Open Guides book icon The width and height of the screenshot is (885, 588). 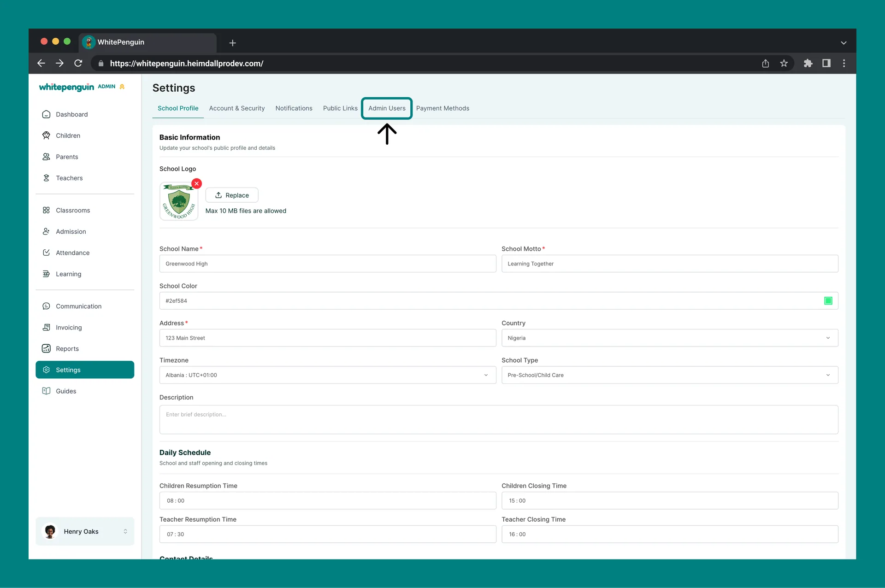pyautogui.click(x=46, y=391)
